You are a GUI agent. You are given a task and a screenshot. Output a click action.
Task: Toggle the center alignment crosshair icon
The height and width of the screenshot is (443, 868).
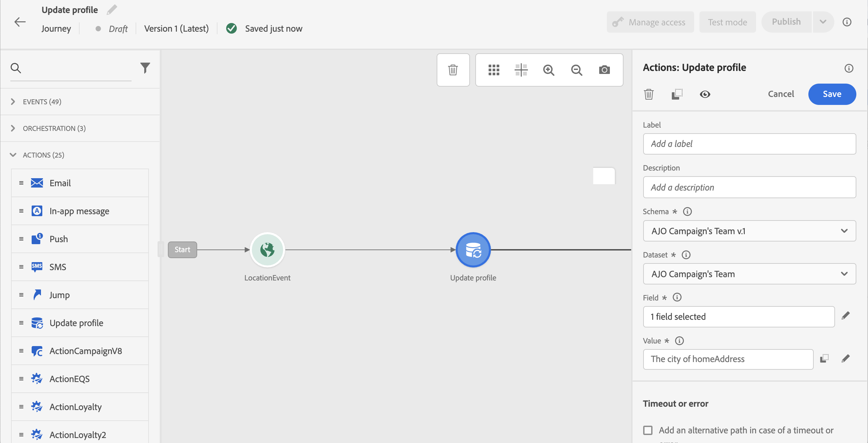[521, 70]
